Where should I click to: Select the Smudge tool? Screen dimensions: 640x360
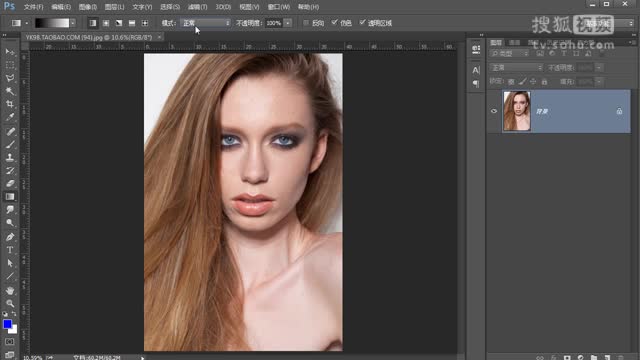point(10,210)
